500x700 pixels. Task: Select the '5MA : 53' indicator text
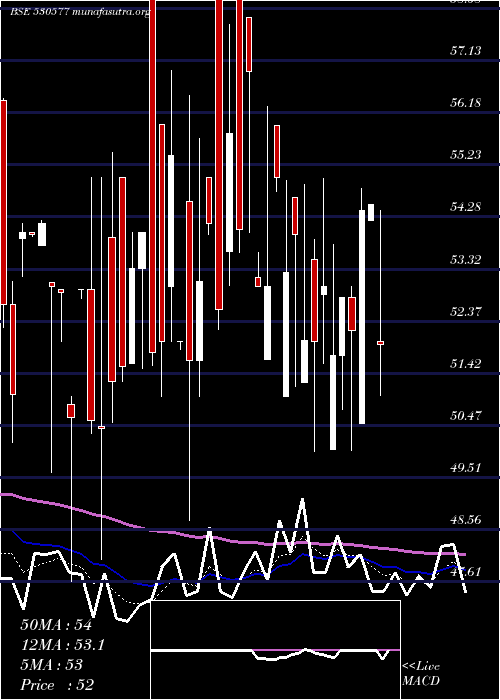(52, 665)
